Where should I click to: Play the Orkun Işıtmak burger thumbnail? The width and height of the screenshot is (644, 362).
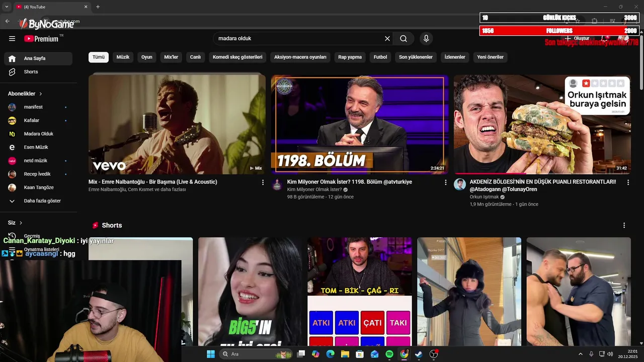[542, 124]
